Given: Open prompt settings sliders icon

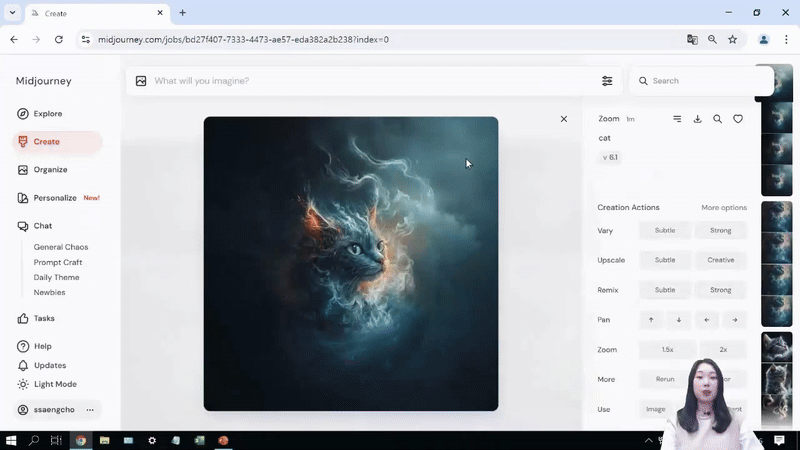Looking at the screenshot, I should [x=607, y=81].
